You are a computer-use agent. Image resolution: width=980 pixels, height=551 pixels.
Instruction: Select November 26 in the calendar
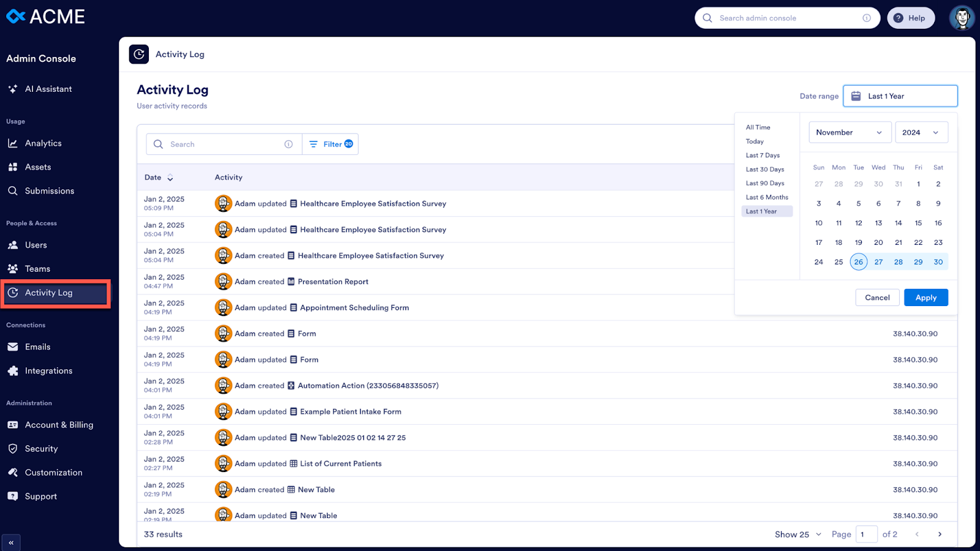click(859, 262)
